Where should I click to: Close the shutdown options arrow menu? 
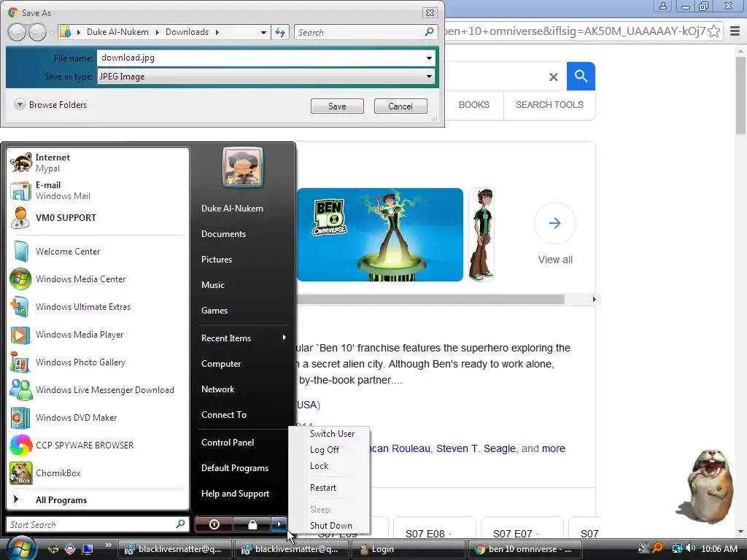[279, 524]
